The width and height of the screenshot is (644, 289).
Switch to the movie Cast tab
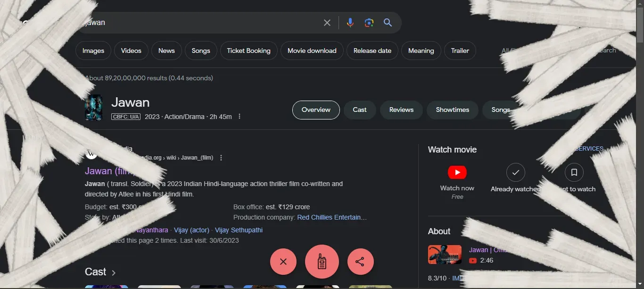point(360,110)
